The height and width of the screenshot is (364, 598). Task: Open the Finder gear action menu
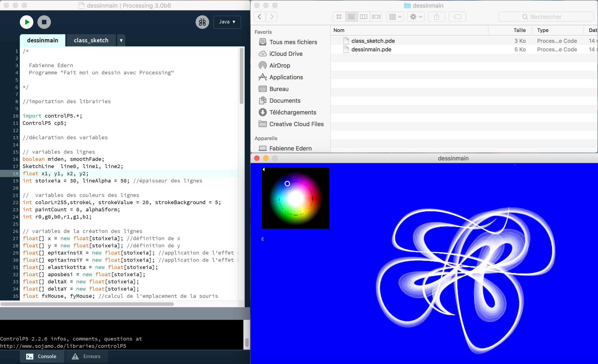tap(416, 17)
